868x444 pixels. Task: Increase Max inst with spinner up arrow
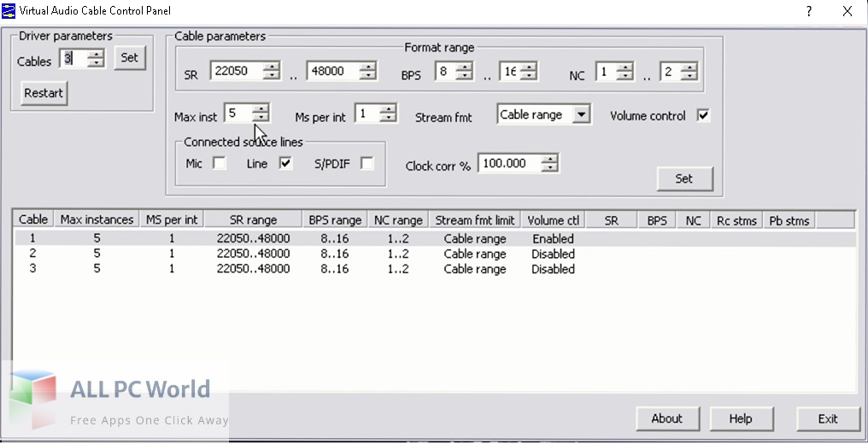pyautogui.click(x=261, y=108)
